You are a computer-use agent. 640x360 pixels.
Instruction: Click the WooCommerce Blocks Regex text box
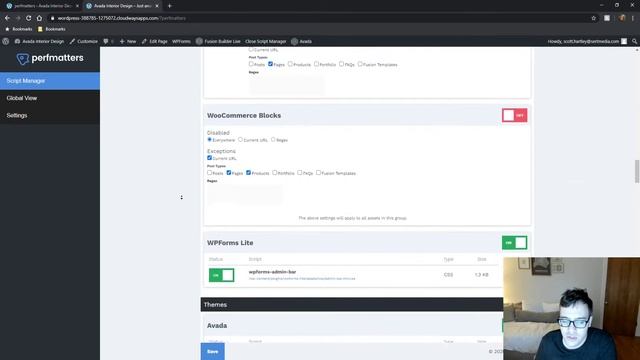tap(245, 194)
